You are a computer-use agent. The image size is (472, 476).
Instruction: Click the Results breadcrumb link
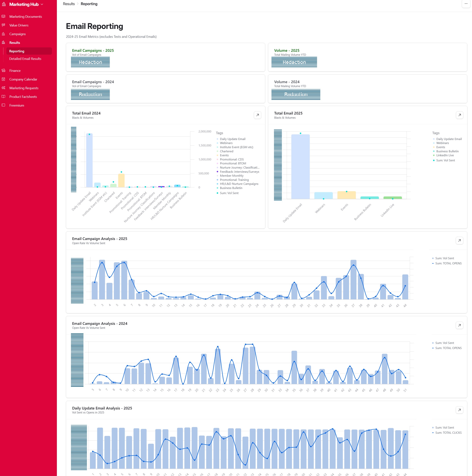click(x=69, y=4)
